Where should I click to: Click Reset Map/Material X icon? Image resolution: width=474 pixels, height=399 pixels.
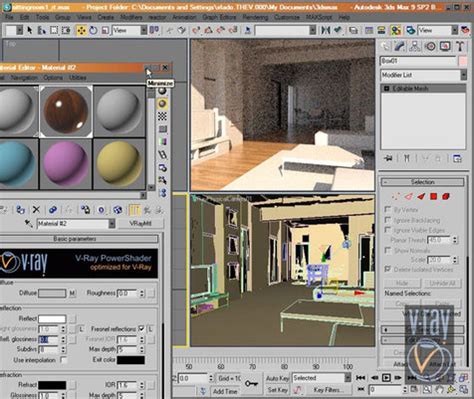(36, 210)
